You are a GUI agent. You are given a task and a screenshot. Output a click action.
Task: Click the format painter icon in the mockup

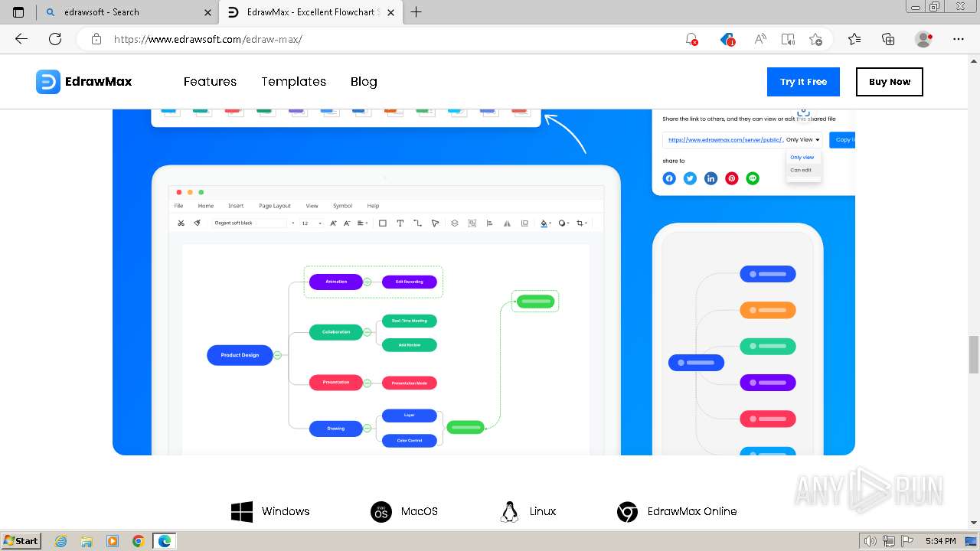(x=197, y=223)
